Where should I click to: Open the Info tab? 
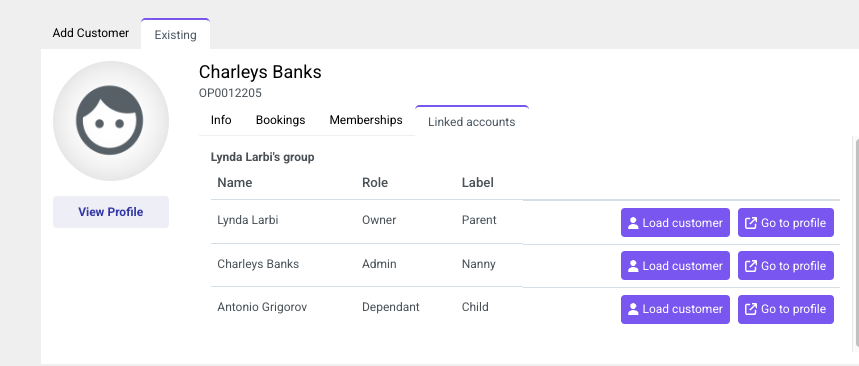[x=221, y=120]
